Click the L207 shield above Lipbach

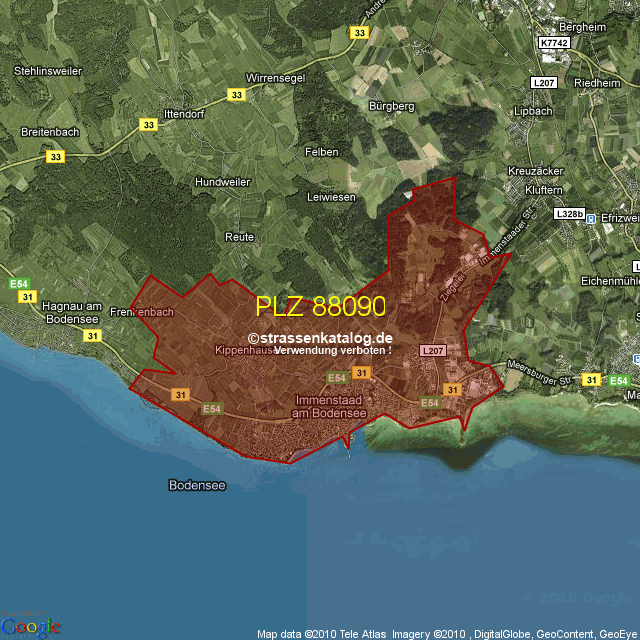coord(544,82)
